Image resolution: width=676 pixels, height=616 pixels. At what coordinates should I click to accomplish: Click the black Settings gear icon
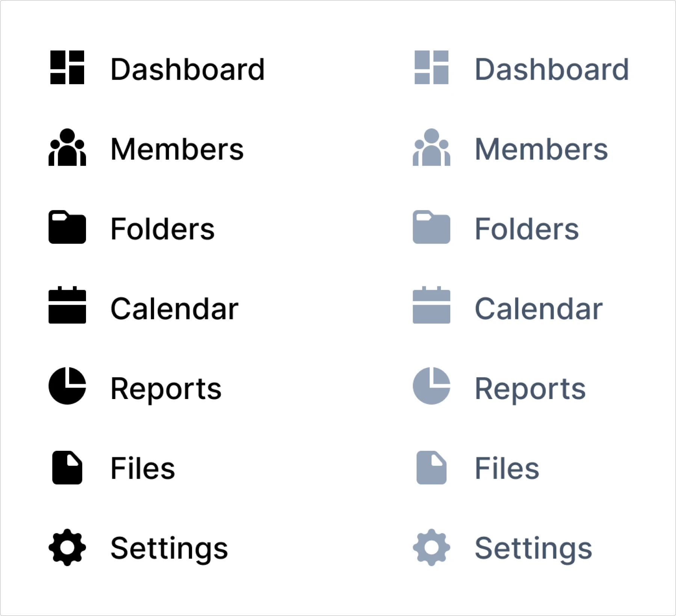[x=67, y=547]
